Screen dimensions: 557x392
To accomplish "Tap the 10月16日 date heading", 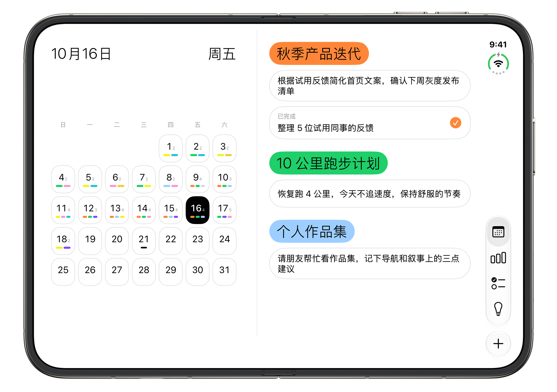I will tap(81, 54).
